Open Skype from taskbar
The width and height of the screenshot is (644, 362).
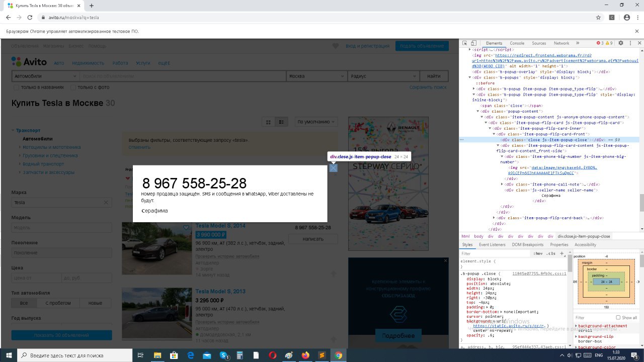(x=223, y=355)
